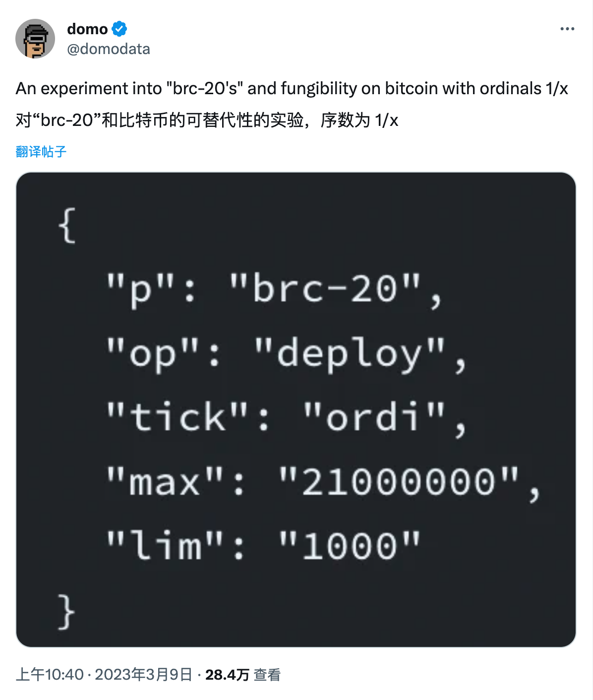Click the blue verified badge beside domo
Image resolution: width=593 pixels, height=700 pixels.
[119, 29]
